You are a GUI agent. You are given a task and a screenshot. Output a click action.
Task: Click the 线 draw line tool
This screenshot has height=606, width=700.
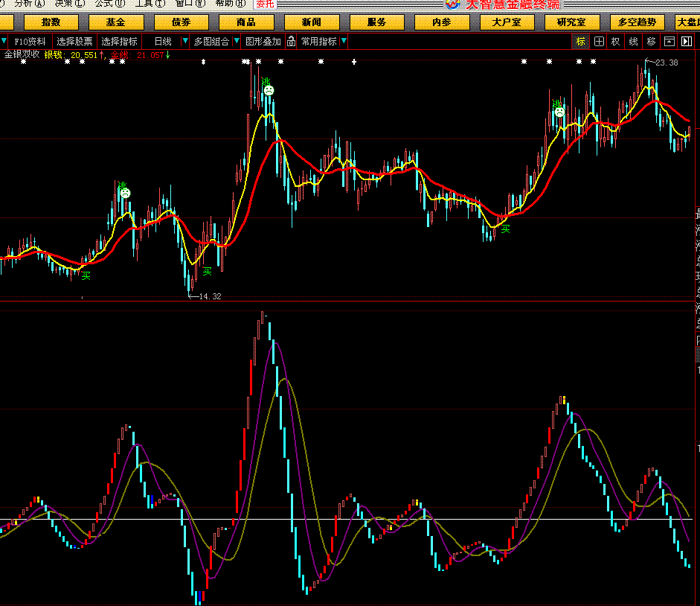pos(633,42)
